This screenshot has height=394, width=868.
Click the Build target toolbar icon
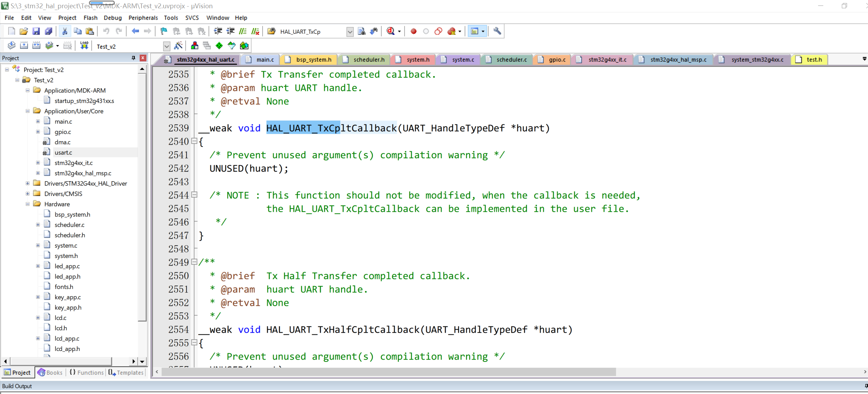click(x=24, y=46)
